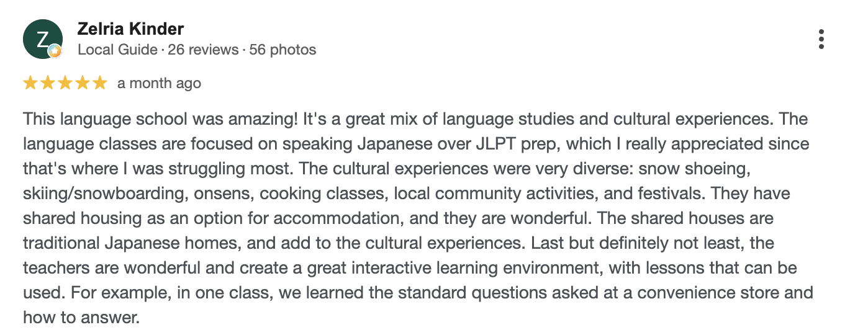Viewport: 868px width, 335px height.
Task: Click the final line 'how to answer.'
Action: coord(81,318)
